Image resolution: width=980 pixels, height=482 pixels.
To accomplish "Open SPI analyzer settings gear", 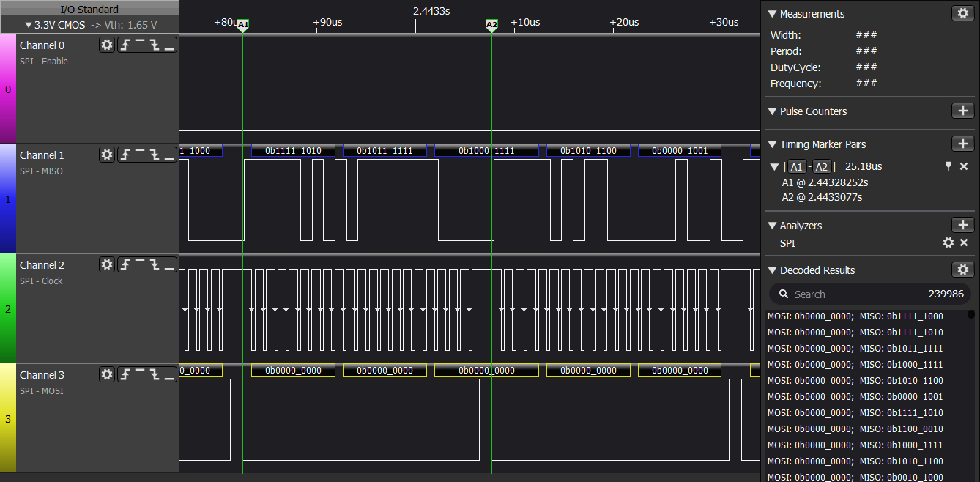I will [949, 242].
